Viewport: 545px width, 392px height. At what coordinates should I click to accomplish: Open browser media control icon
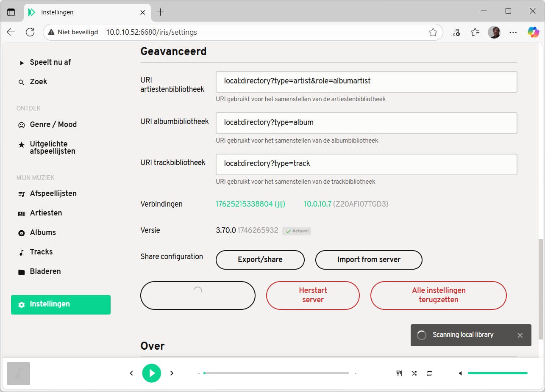point(456,32)
